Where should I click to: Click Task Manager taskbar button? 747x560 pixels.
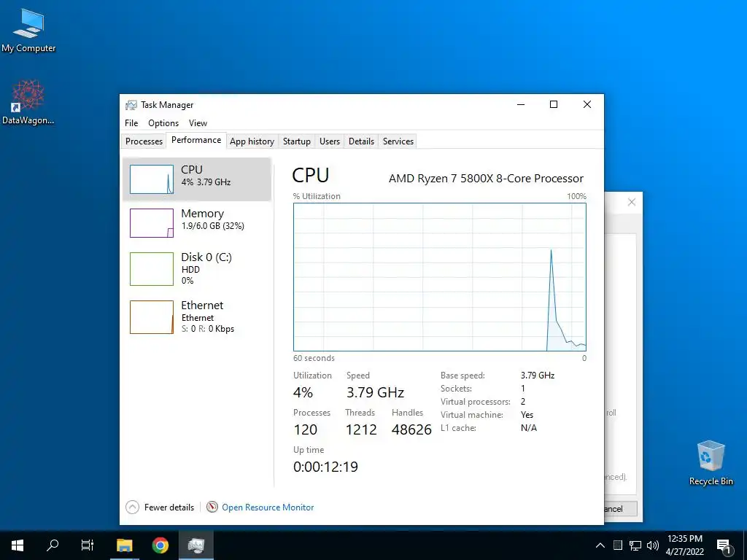196,545
